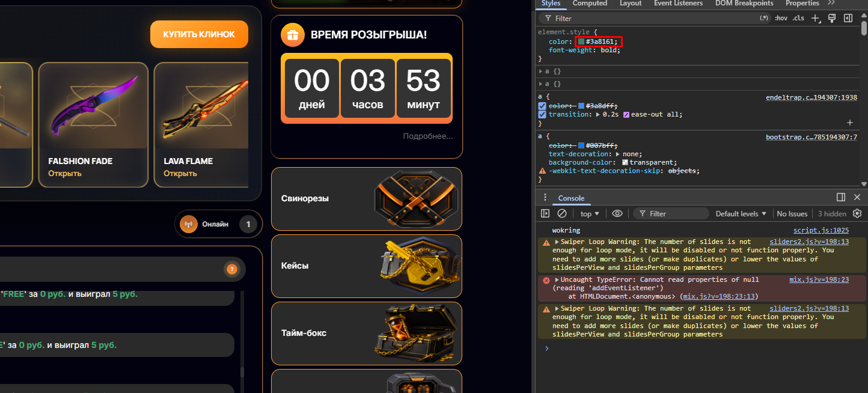Follow the Подробнее... link

pyautogui.click(x=428, y=136)
